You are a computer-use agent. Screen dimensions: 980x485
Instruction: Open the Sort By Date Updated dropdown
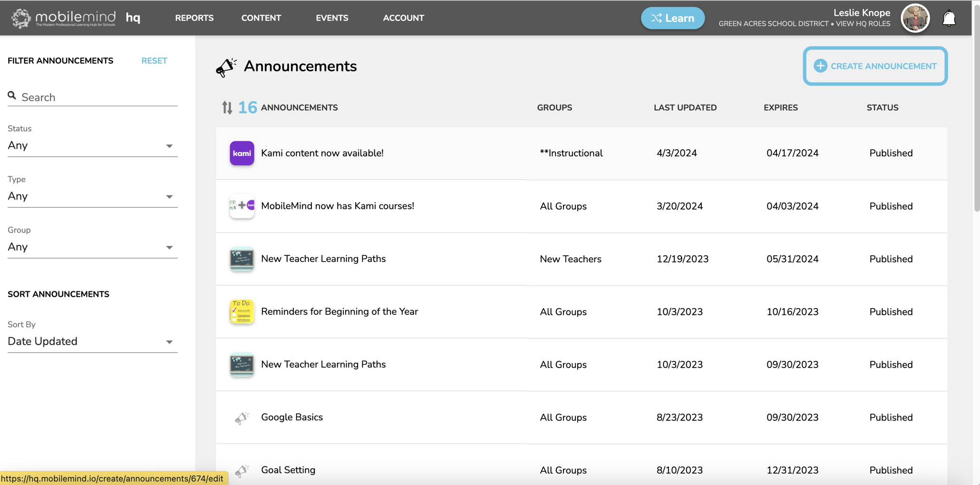coord(92,342)
